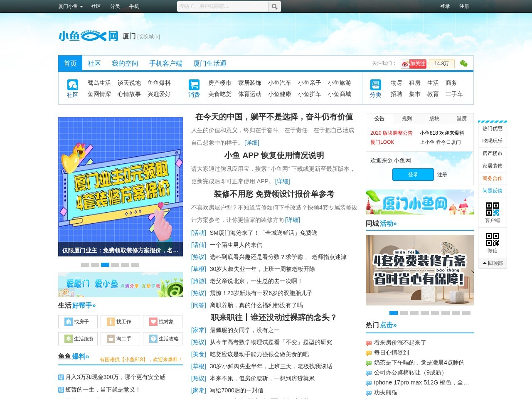Switch to the 规则 tab
The width and height of the screenshot is (532, 399).
pyautogui.click(x=406, y=118)
